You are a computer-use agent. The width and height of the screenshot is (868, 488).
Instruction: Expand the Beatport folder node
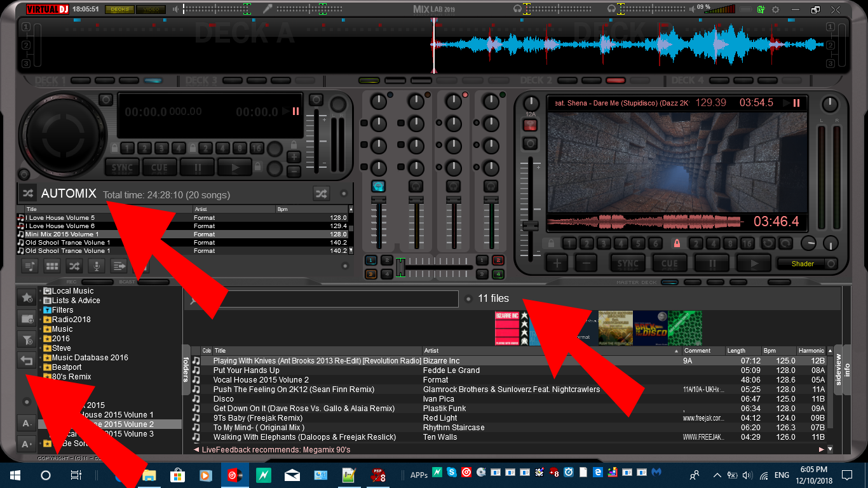[x=40, y=367]
